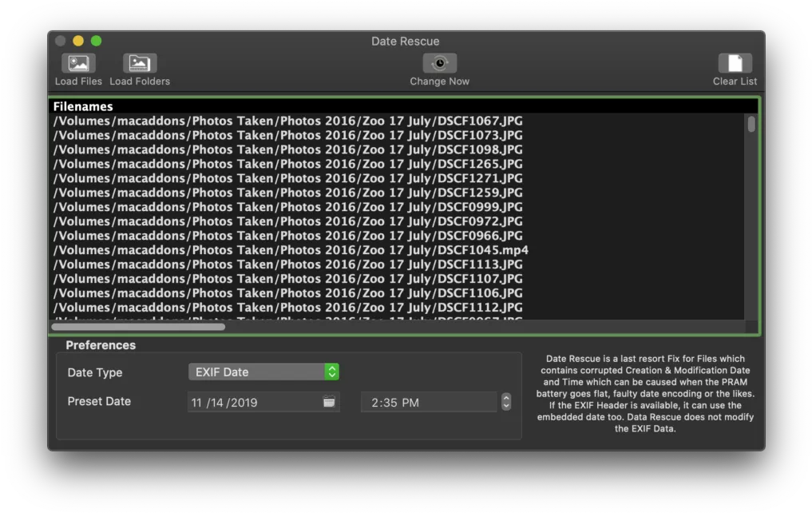Click the yellow minimize window button

[78, 41]
